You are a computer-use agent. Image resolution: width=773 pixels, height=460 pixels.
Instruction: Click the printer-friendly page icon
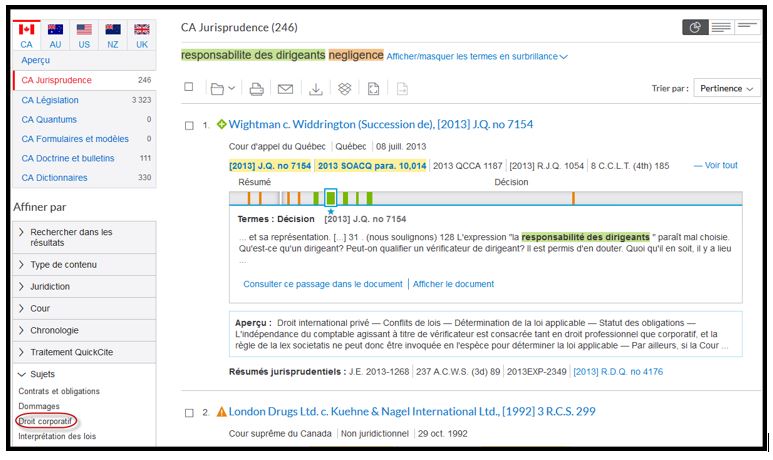click(373, 89)
